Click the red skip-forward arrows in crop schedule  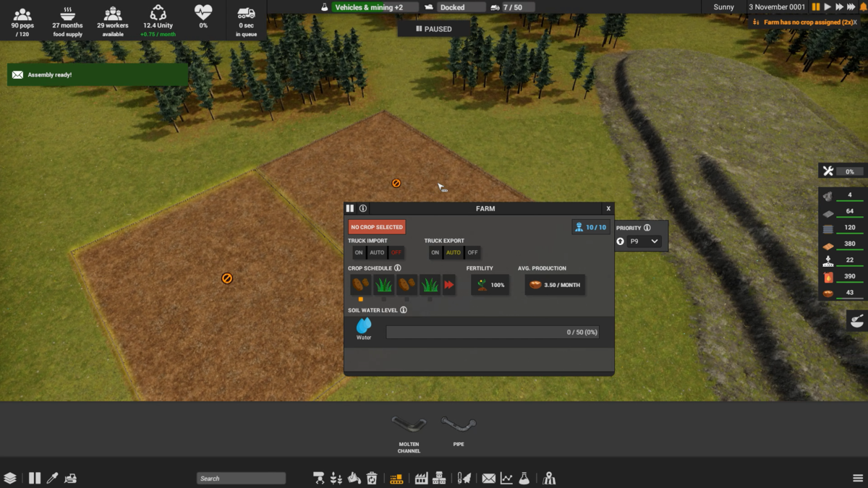(449, 285)
